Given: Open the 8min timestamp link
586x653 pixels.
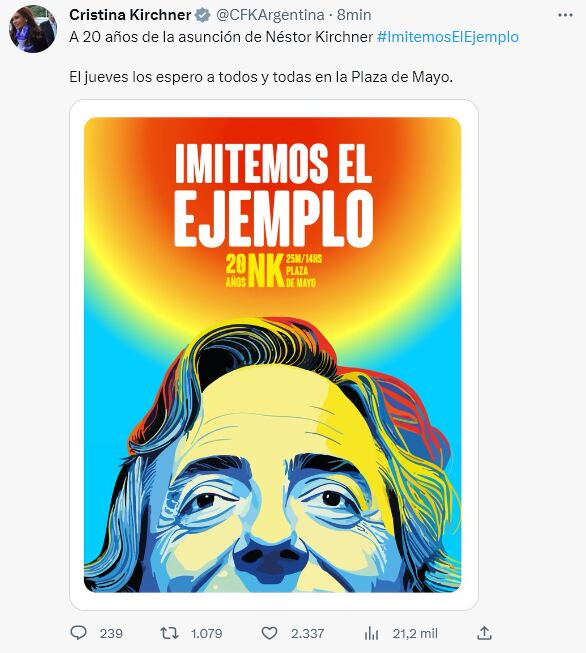Looking at the screenshot, I should (354, 15).
